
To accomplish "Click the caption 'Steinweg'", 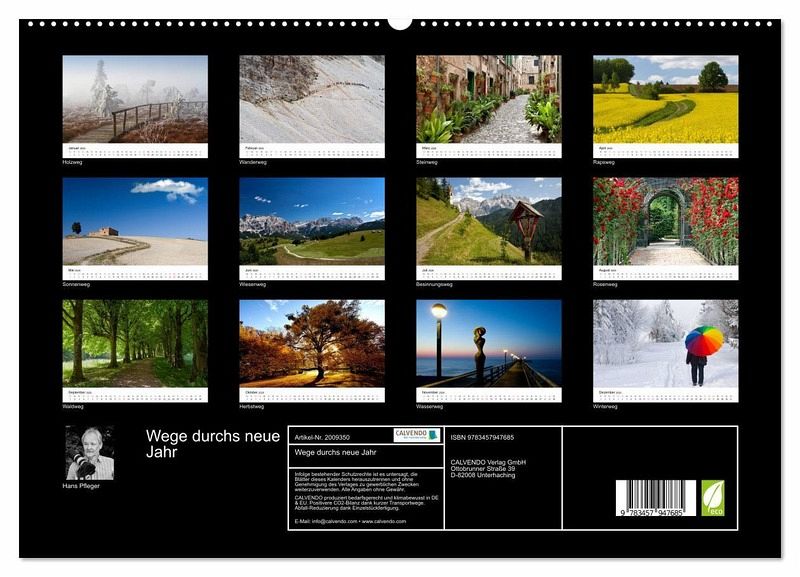I will [x=427, y=162].
